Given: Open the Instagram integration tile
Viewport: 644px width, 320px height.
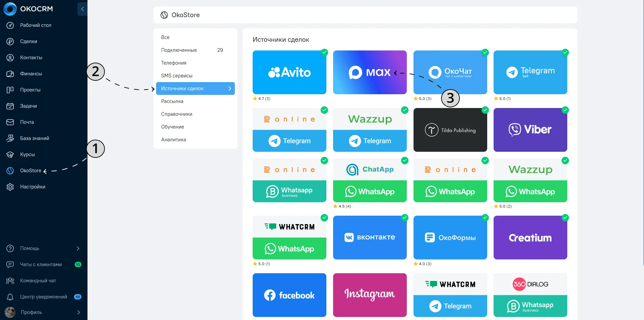Looking at the screenshot, I should coord(370,295).
